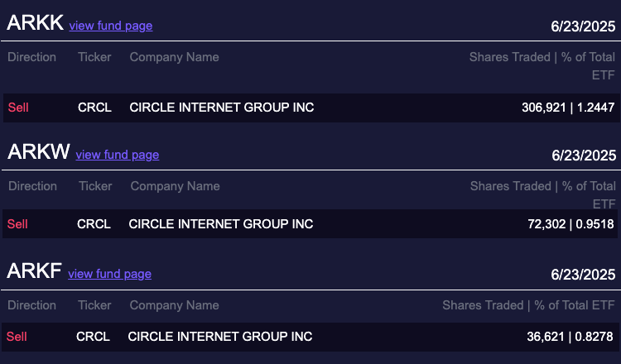
Task: Open the ARKW view fund page link
Action: tap(117, 155)
